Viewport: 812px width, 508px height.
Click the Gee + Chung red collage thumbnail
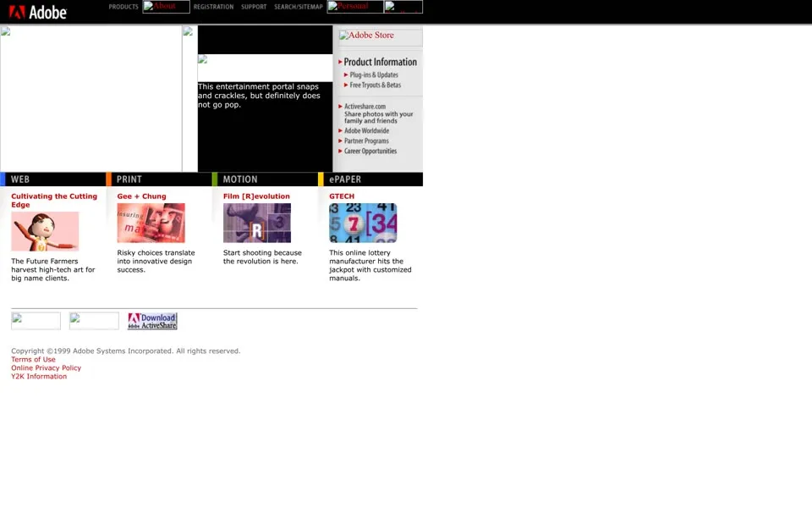[151, 223]
